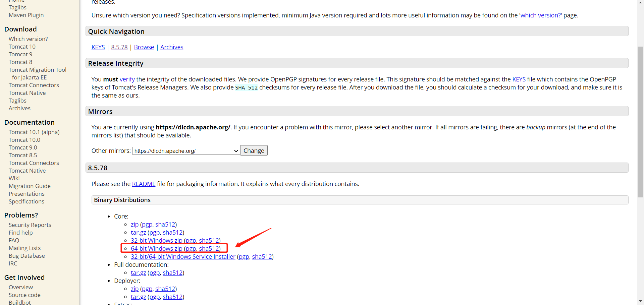This screenshot has height=305, width=644.
Task: Open the Mailing Lists link
Action: point(24,248)
